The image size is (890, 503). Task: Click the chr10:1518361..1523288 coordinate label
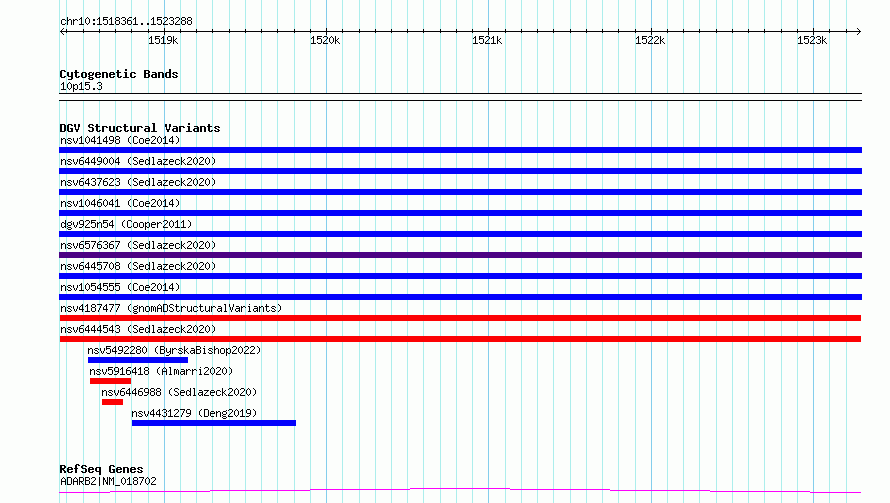(126, 22)
